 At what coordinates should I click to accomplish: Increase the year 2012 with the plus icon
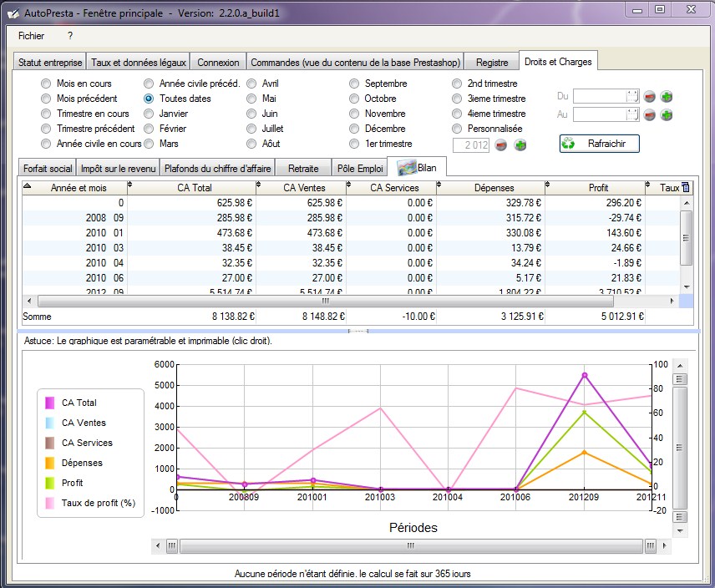pos(520,144)
